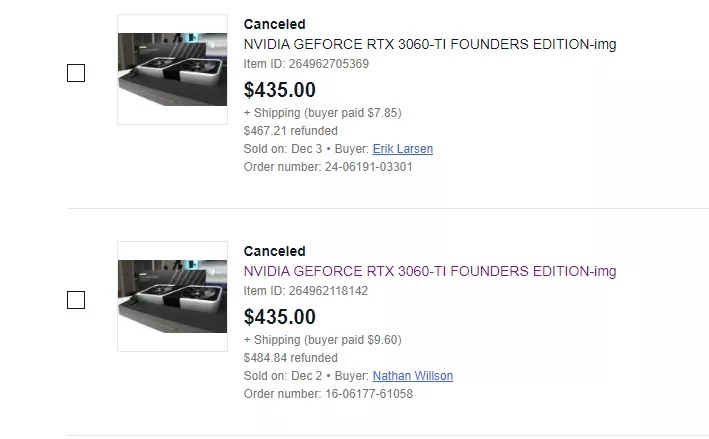Viewport: 709px width, 439px height.
Task: Click the $484.84 refunded text
Action: 290,358
